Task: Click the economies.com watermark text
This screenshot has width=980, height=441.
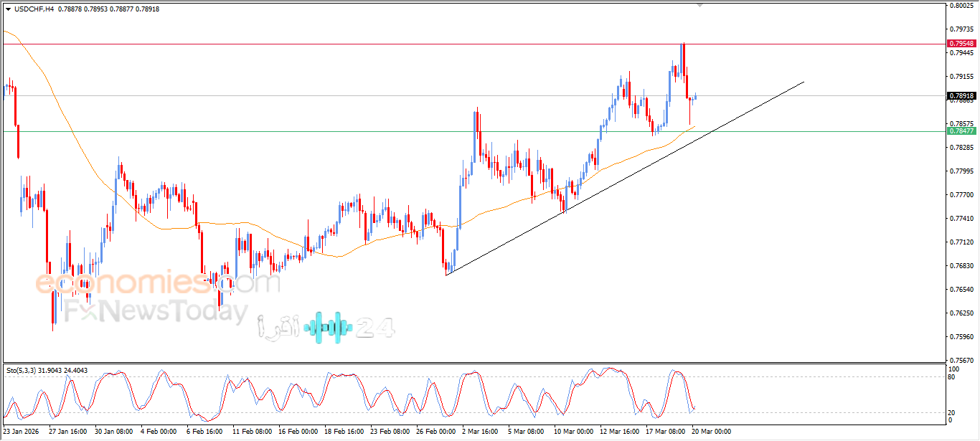Action: tap(158, 283)
